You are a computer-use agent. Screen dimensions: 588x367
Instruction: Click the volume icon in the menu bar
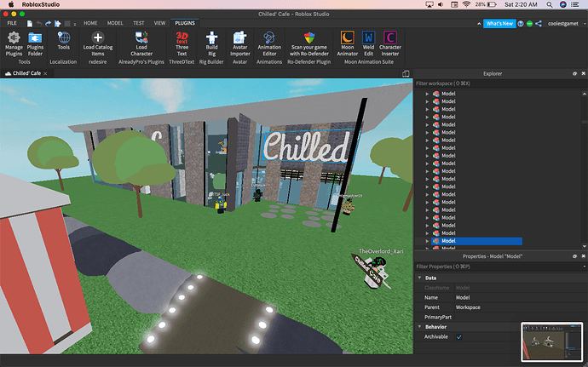[x=441, y=4]
